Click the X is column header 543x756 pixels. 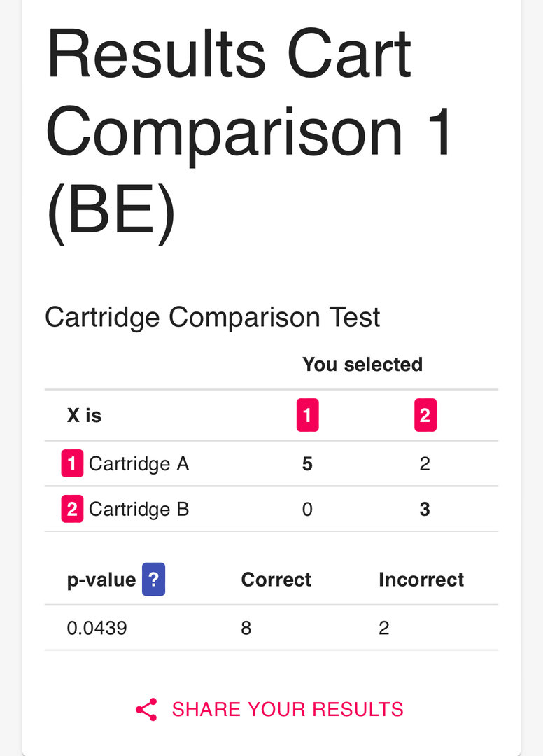click(84, 415)
